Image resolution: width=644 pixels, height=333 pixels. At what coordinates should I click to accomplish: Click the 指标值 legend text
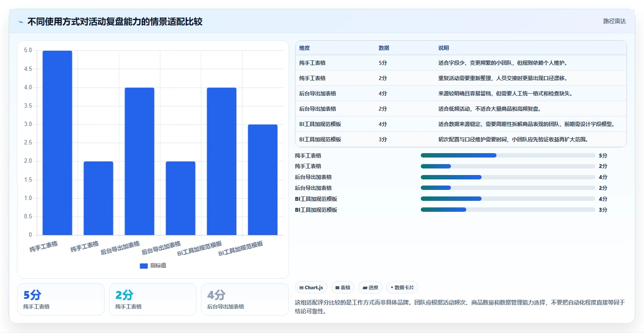(x=158, y=266)
